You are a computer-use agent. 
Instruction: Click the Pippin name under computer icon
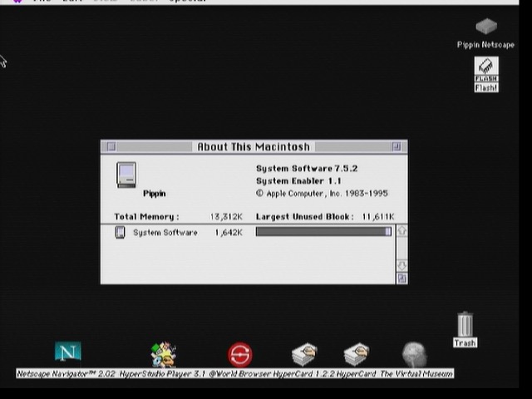[155, 194]
